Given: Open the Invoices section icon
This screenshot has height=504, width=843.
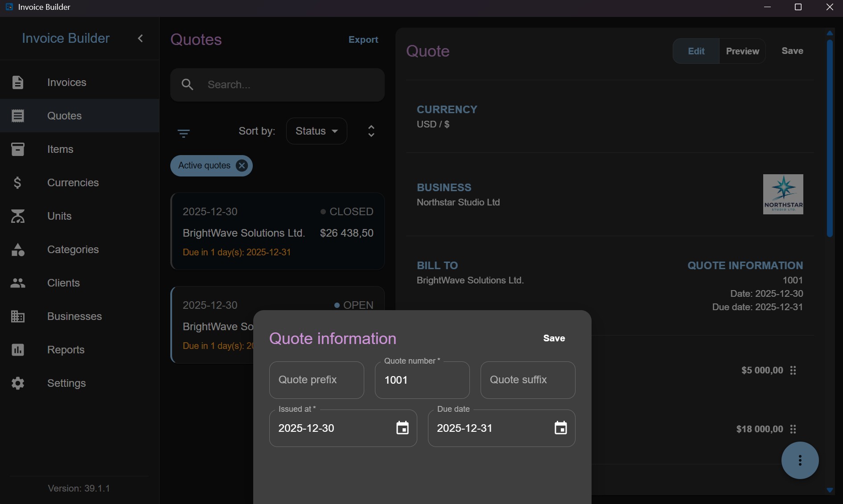Looking at the screenshot, I should pyautogui.click(x=18, y=82).
